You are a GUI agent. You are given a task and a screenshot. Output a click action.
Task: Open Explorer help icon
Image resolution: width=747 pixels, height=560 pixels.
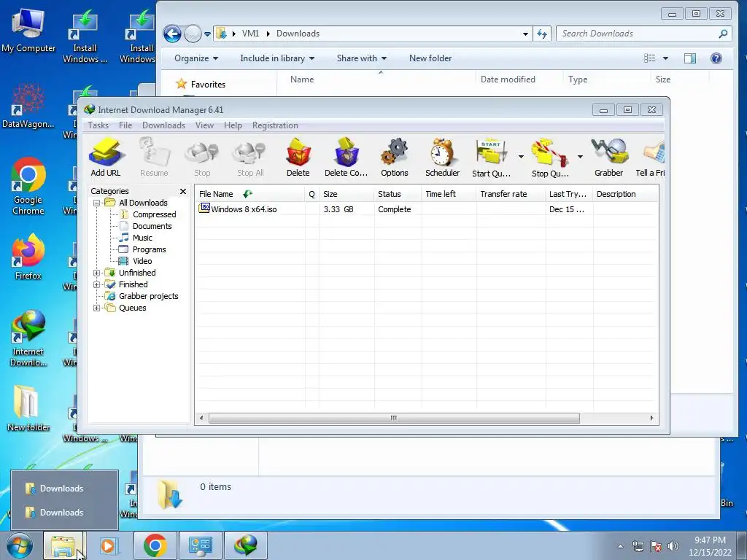pos(716,58)
